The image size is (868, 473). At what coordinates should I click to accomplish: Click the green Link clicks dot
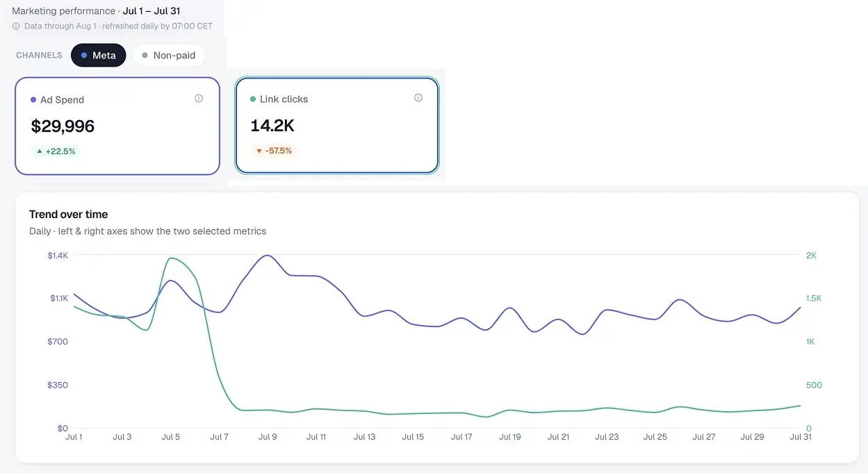253,99
